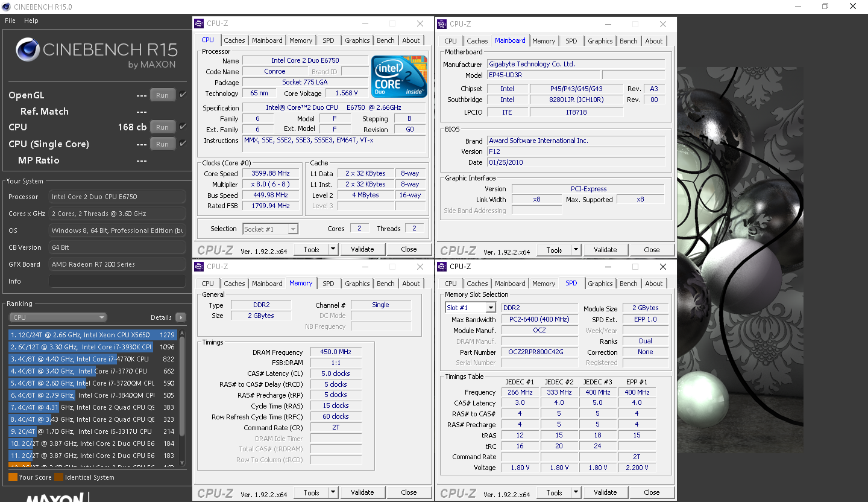Toggle the OpenGL test checkbox
The height and width of the screenshot is (502, 868).
pyautogui.click(x=183, y=95)
